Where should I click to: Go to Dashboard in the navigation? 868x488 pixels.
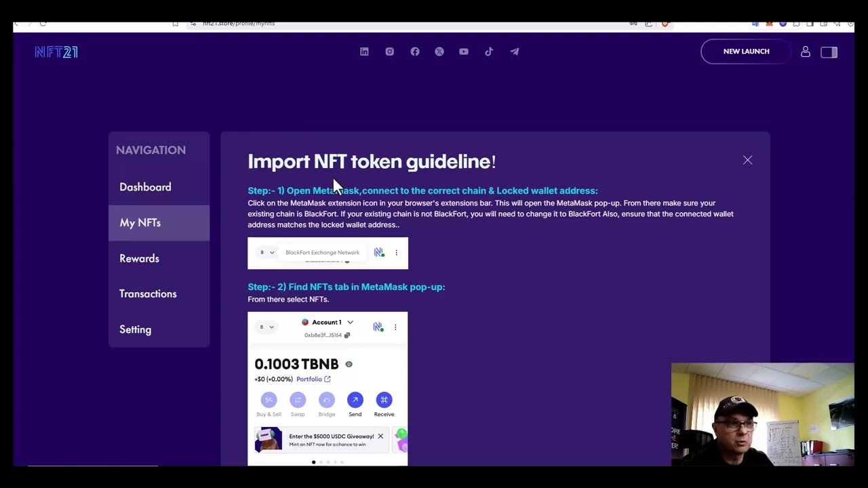pos(145,187)
